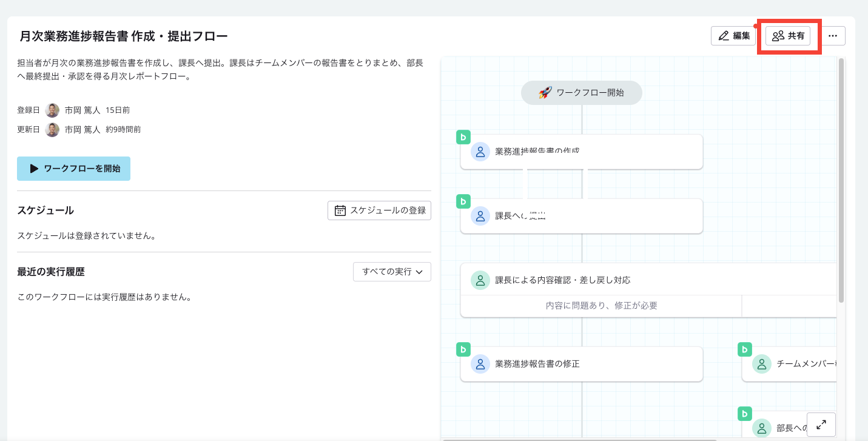Click person icon in チームメンバー card

coord(762,364)
